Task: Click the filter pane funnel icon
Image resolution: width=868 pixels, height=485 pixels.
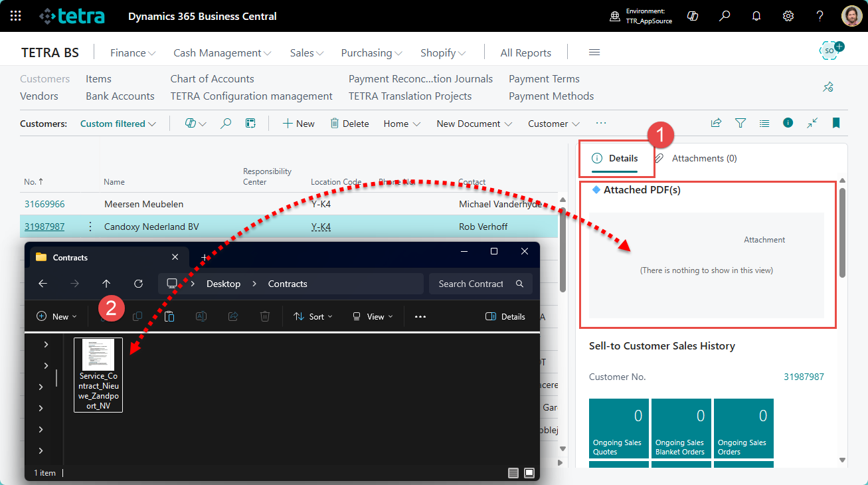Action: (740, 123)
